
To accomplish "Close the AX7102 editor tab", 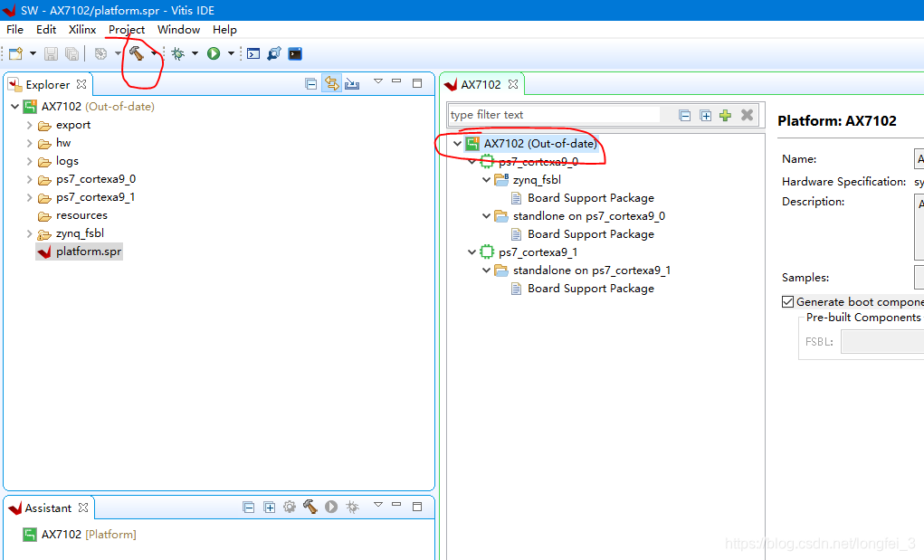I will click(513, 84).
